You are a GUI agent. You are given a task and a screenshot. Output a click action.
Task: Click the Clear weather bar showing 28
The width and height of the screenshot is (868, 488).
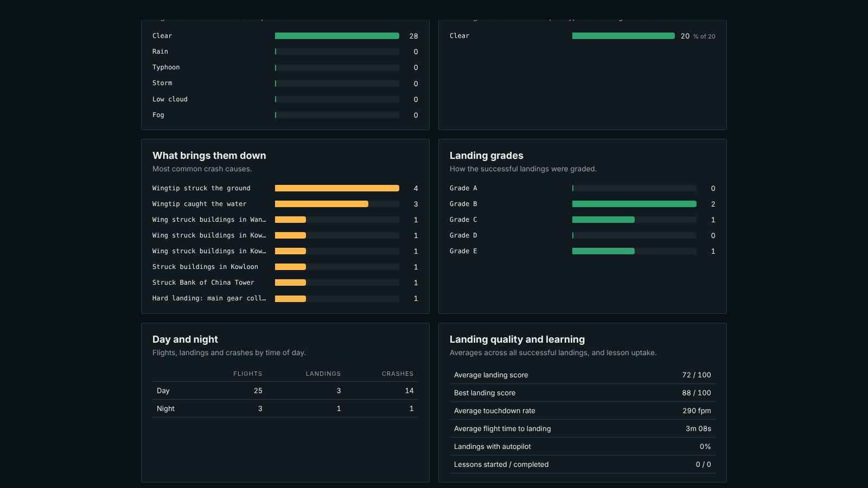(x=337, y=36)
